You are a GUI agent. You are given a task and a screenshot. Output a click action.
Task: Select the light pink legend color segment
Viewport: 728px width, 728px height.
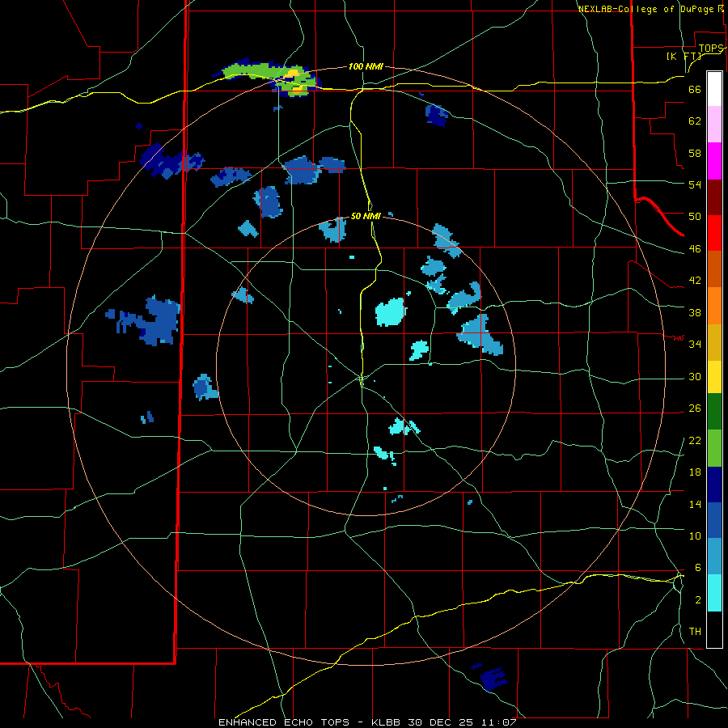pos(714,125)
